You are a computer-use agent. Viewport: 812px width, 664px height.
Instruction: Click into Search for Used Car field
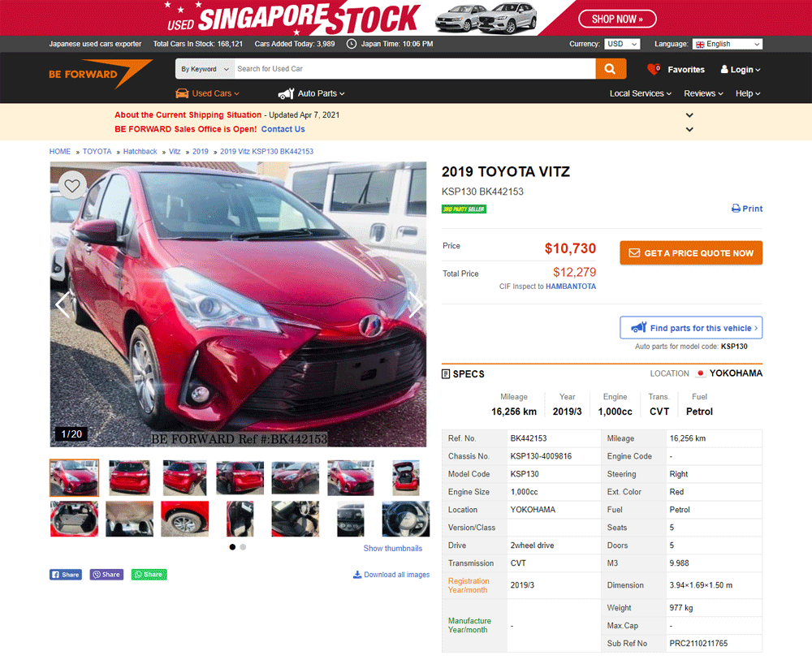coord(415,69)
